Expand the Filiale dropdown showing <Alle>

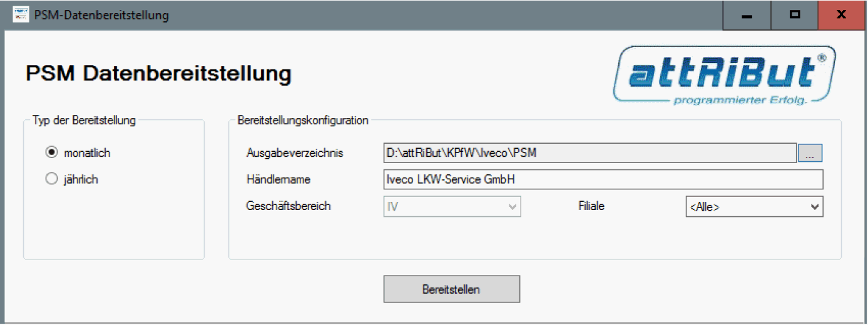(754, 207)
